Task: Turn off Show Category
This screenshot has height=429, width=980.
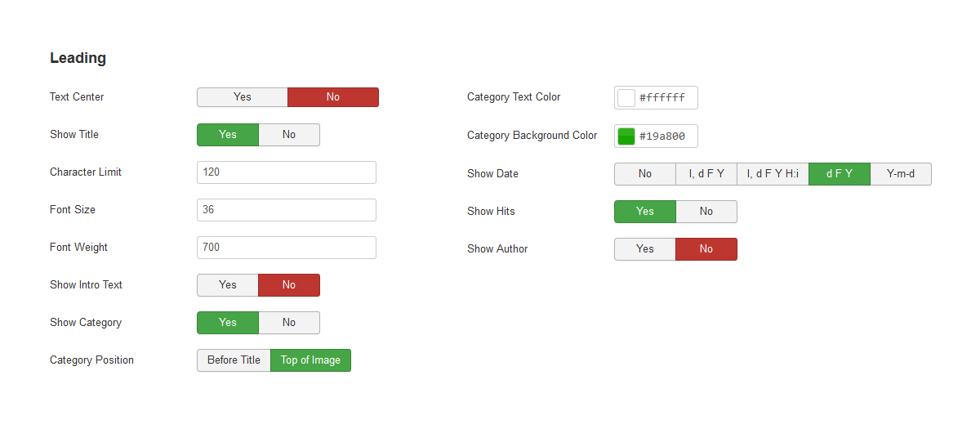Action: click(x=289, y=323)
